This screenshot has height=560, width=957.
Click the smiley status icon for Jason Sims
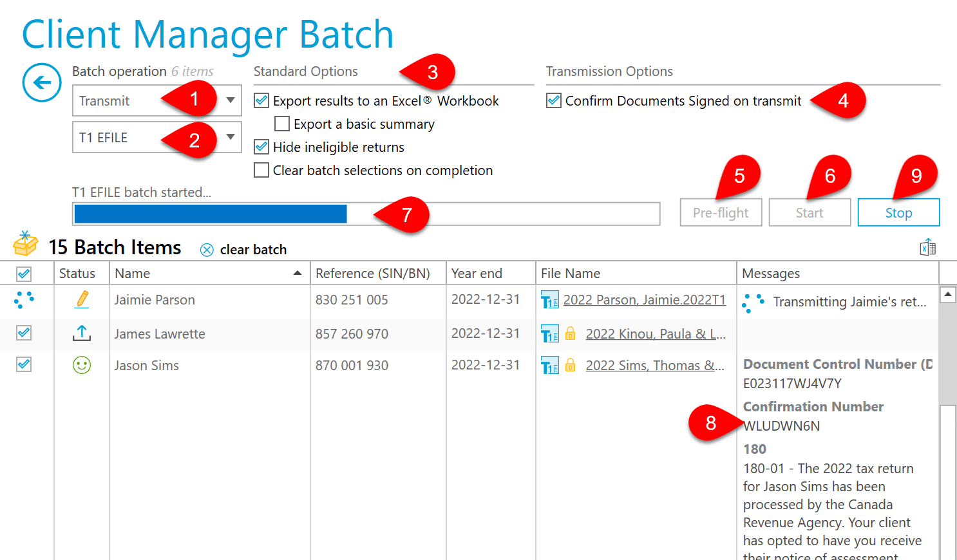point(82,365)
